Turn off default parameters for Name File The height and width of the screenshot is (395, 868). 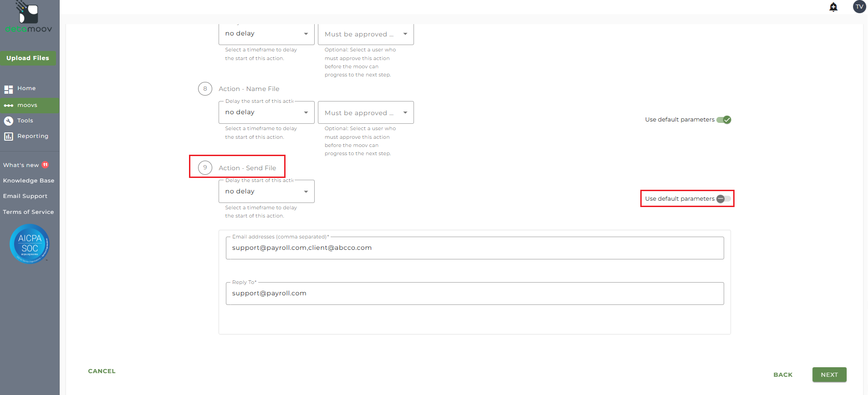tap(724, 120)
